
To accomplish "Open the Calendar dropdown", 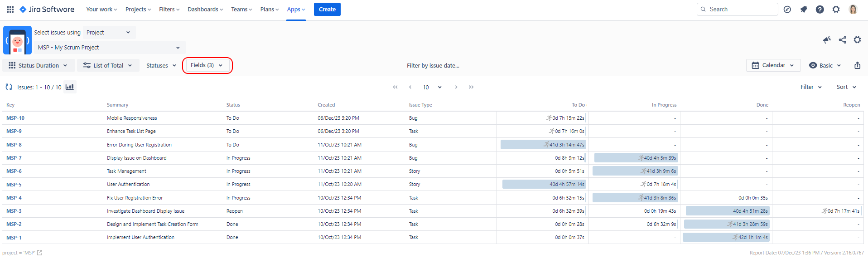I will 773,65.
